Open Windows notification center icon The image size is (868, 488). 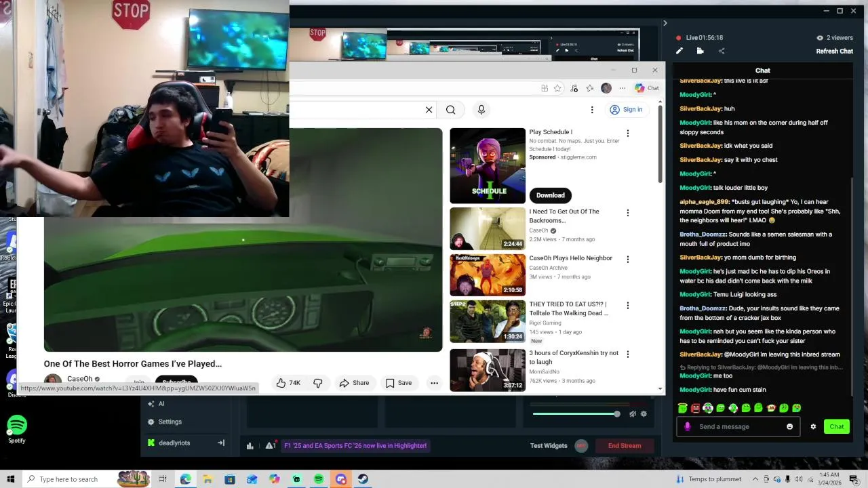[854, 479]
